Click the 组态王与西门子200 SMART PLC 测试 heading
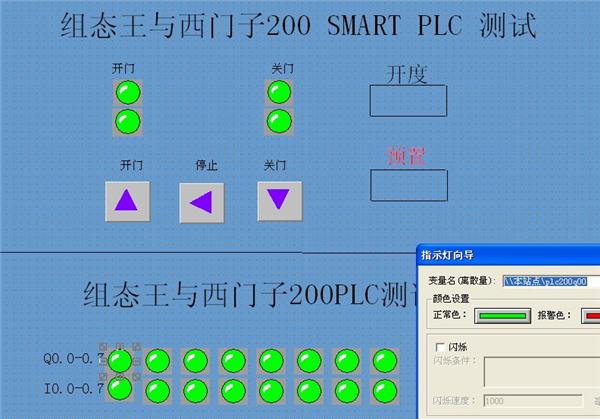This screenshot has width=600, height=419. click(x=298, y=25)
